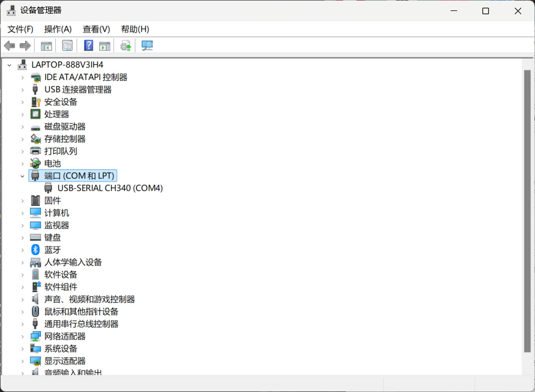
Task: Click the Back arrow toolbar icon
Action: [x=9, y=46]
